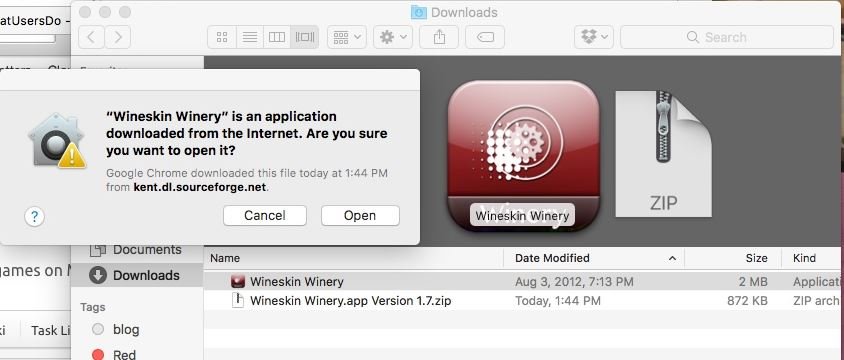The image size is (844, 360).
Task: Select the ZIP file Cover Flow thumbnail
Action: [x=664, y=154]
